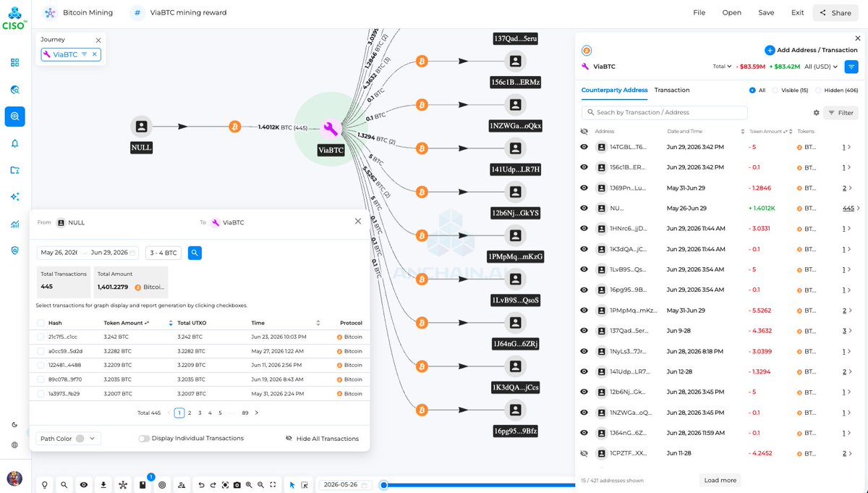Click Load more addresses

[x=720, y=480]
